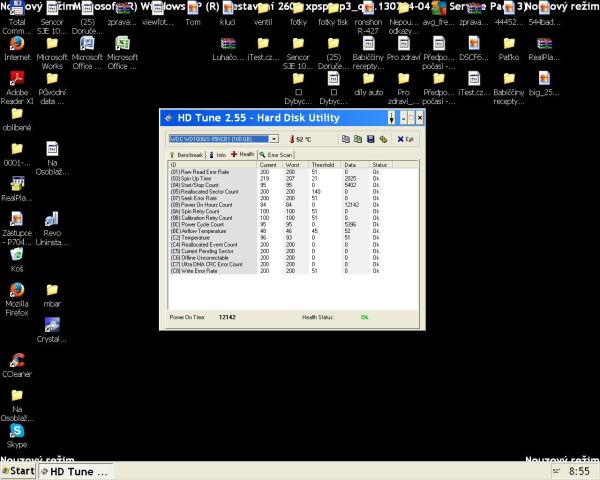Select the (C8) Write Error Rate row

coord(281,271)
